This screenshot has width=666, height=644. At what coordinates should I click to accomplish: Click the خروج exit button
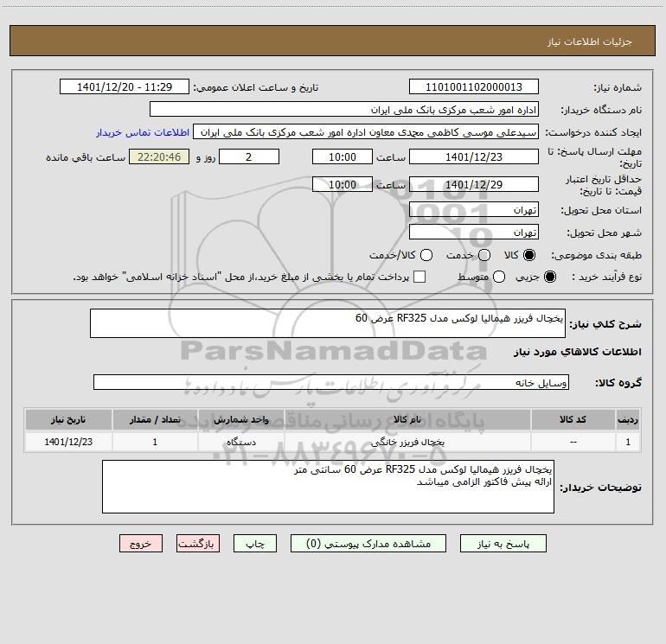pos(141,544)
